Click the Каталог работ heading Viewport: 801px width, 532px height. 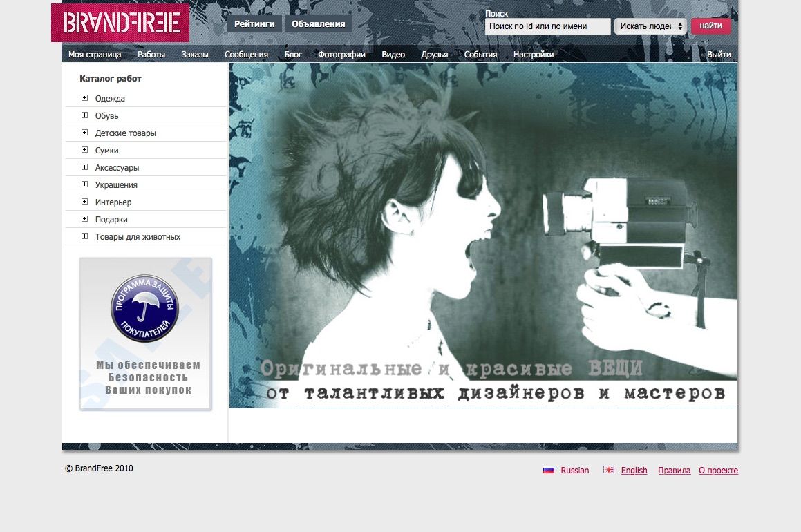click(111, 79)
